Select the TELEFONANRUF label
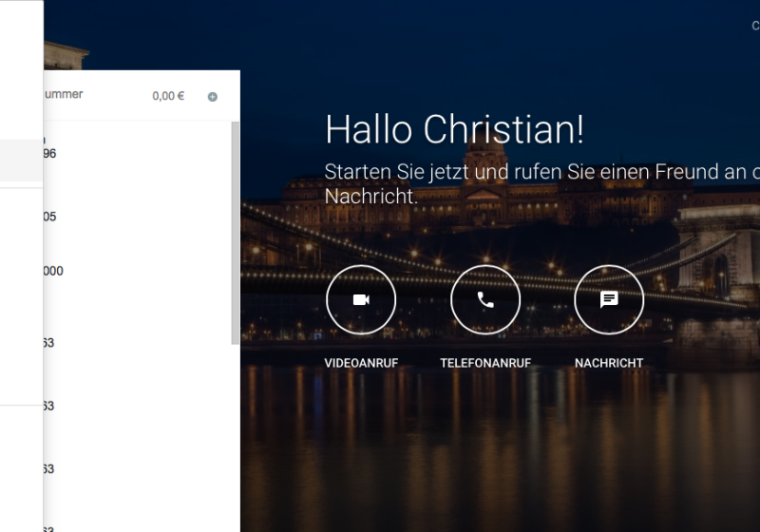This screenshot has width=760, height=532. coord(485,363)
